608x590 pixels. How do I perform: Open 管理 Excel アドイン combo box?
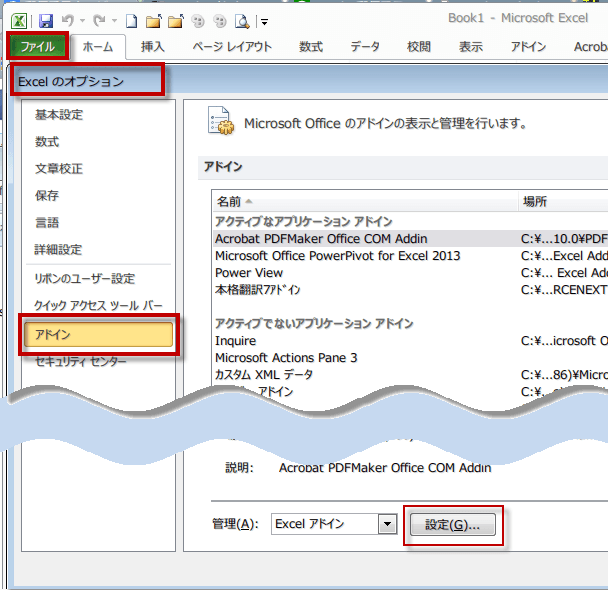(334, 524)
